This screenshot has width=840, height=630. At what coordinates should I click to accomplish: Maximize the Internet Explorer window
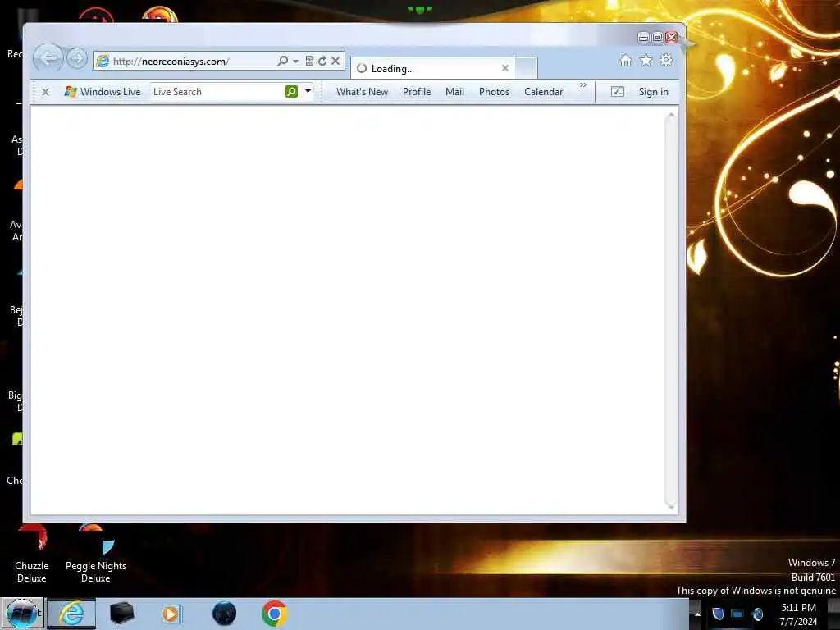click(x=657, y=37)
